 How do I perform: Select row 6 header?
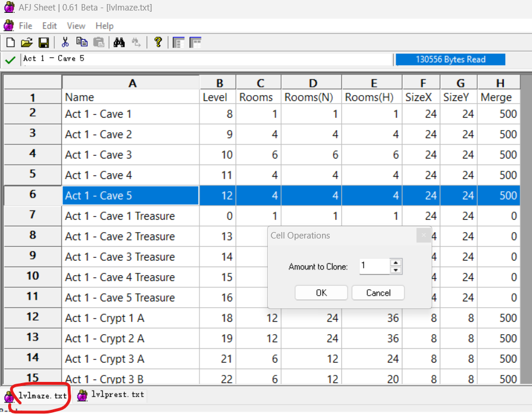point(33,195)
